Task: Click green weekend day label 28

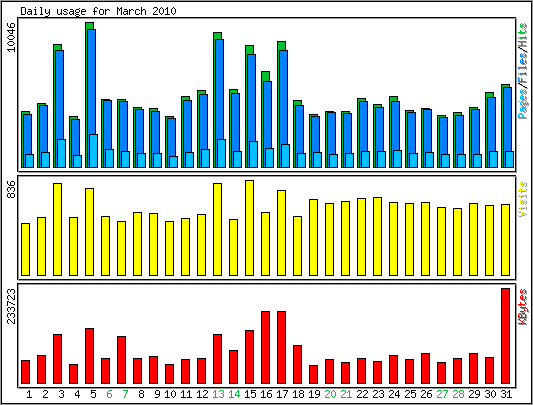Action: [x=458, y=394]
